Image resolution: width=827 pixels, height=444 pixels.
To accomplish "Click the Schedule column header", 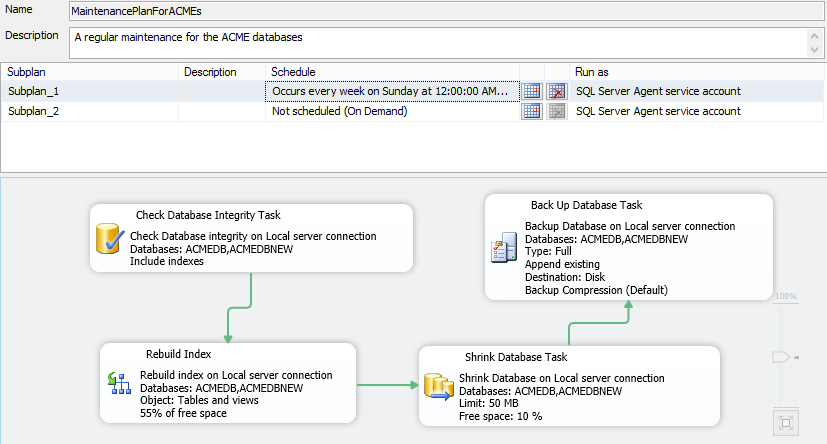I will click(392, 72).
